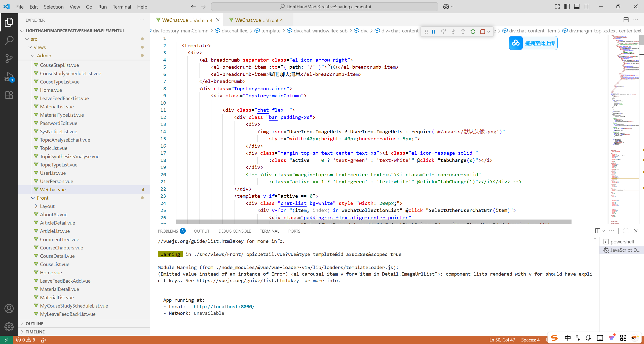Click errors and warnings in status bar

point(26,340)
